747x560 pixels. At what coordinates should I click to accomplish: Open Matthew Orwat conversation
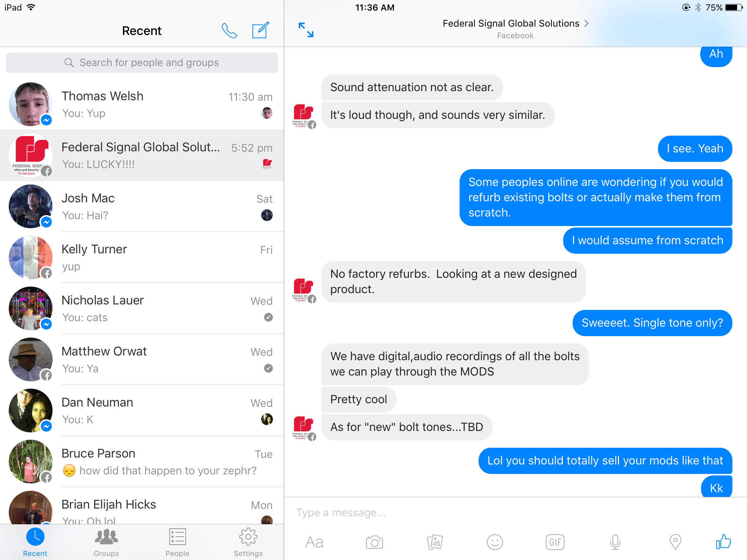[x=142, y=359]
